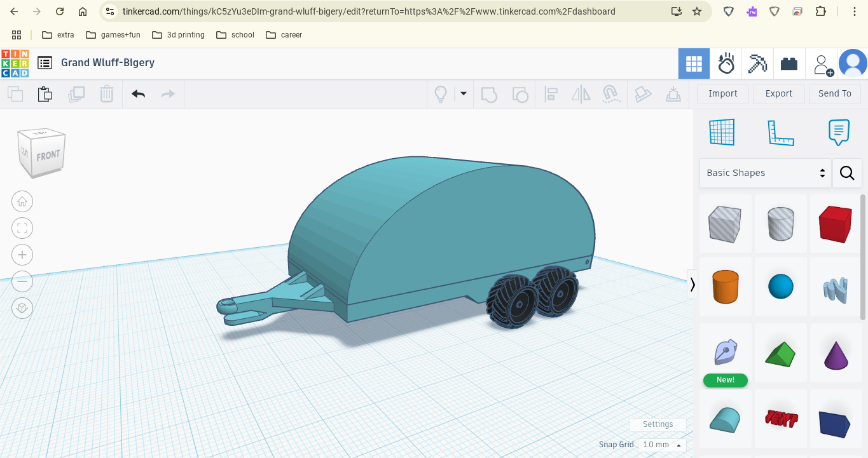Click the Home view button
The image size is (868, 458).
point(22,202)
